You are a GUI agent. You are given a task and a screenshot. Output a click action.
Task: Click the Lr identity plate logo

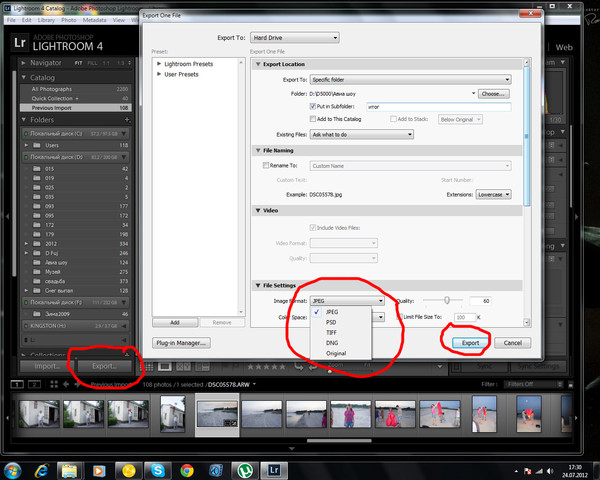point(20,42)
